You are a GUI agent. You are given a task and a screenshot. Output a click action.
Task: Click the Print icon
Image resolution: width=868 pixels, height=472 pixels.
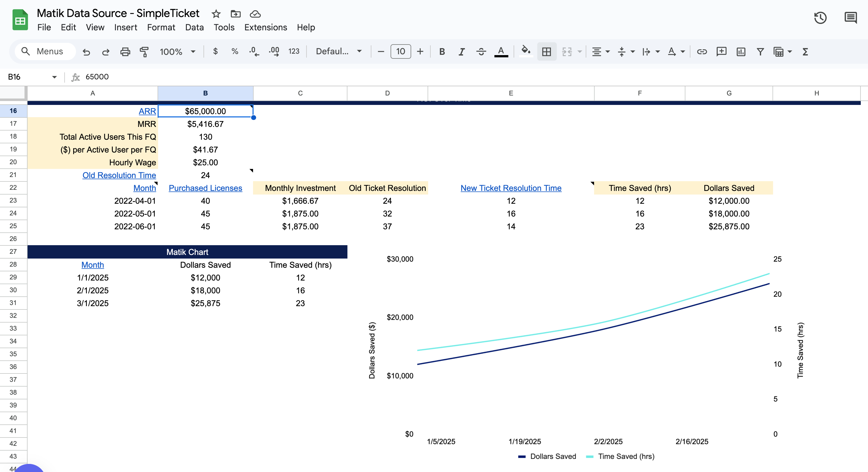(x=125, y=51)
